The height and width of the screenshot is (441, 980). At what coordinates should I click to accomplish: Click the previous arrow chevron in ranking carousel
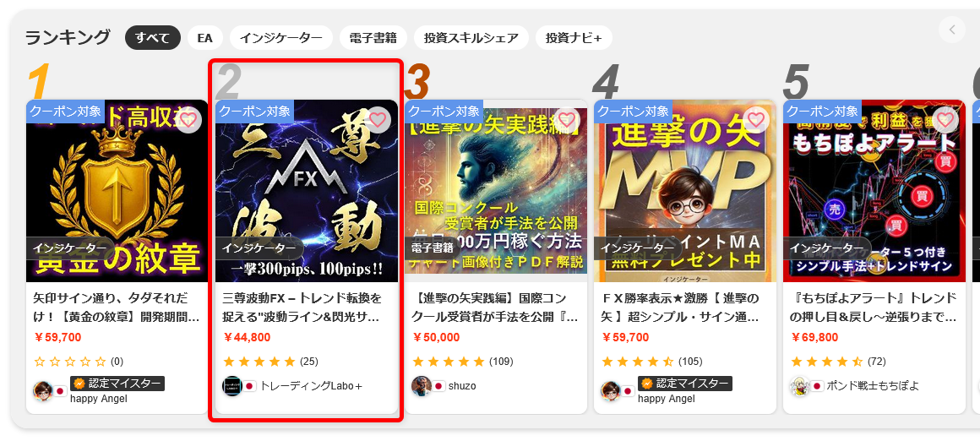click(952, 30)
